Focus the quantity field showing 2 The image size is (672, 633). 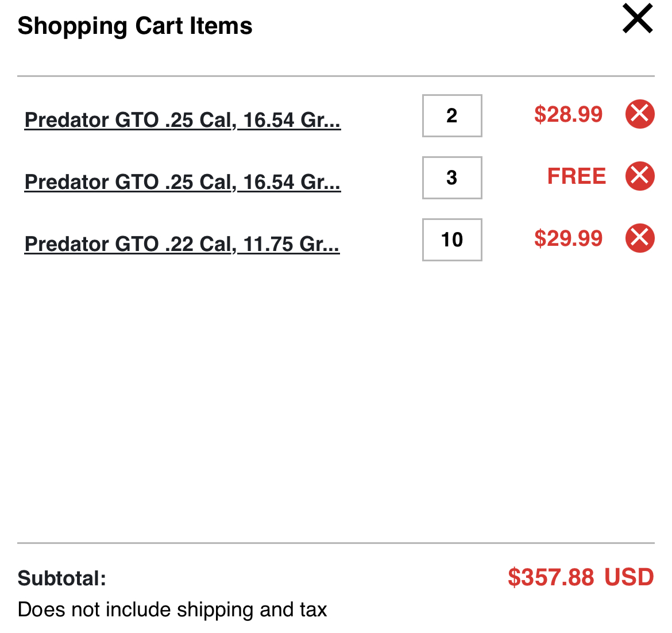pos(452,115)
